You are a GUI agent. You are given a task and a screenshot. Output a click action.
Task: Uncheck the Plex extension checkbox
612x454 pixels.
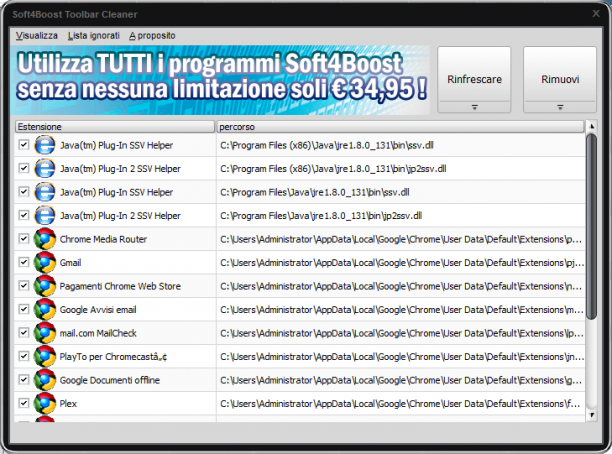point(24,403)
